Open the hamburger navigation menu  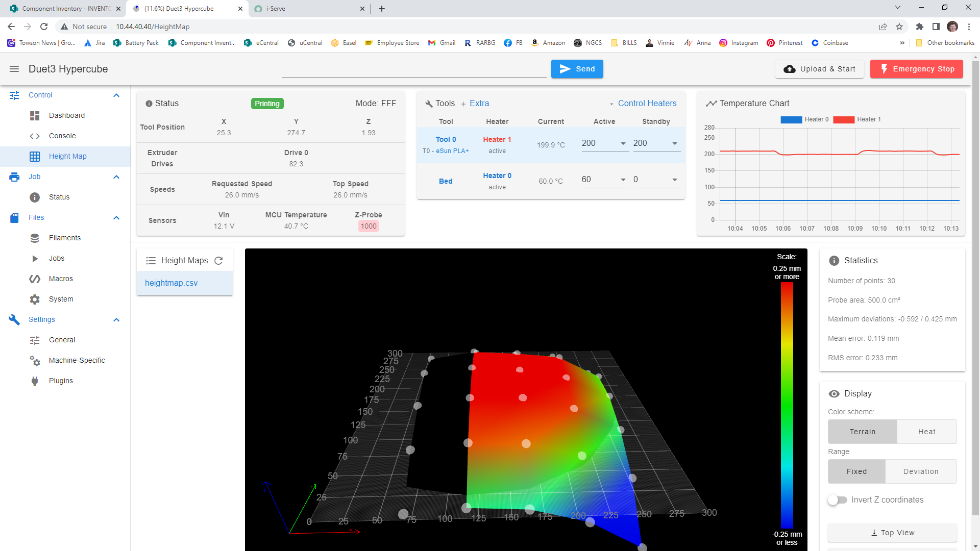click(x=14, y=69)
